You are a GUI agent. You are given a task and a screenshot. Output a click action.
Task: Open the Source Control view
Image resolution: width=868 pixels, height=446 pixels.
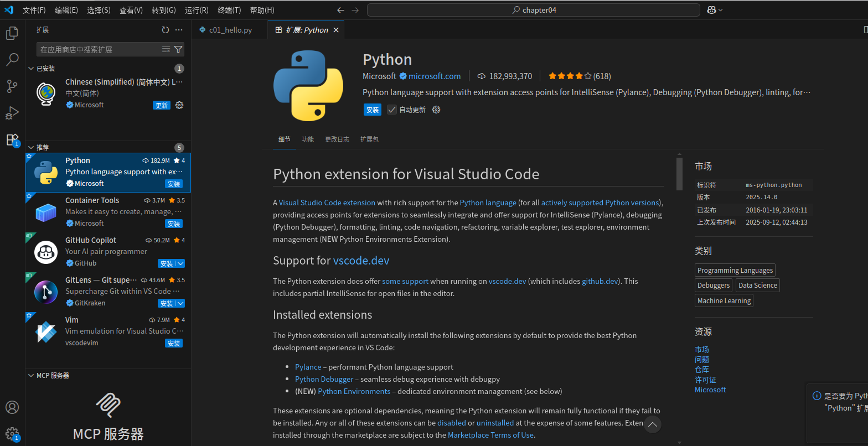pos(12,86)
